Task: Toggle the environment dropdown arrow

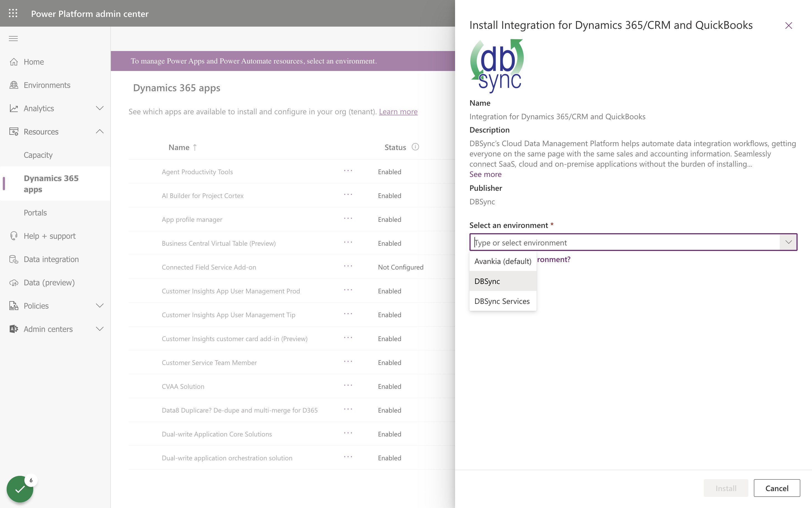Action: [x=788, y=242]
